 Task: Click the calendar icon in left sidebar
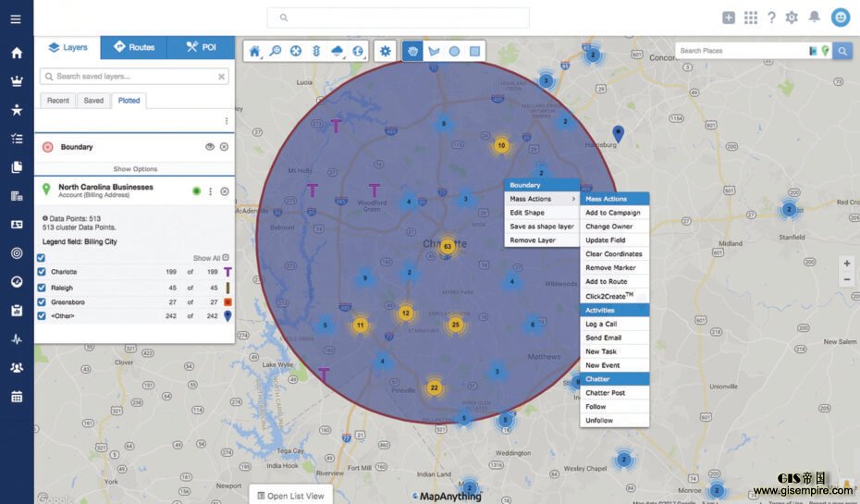coord(16,397)
